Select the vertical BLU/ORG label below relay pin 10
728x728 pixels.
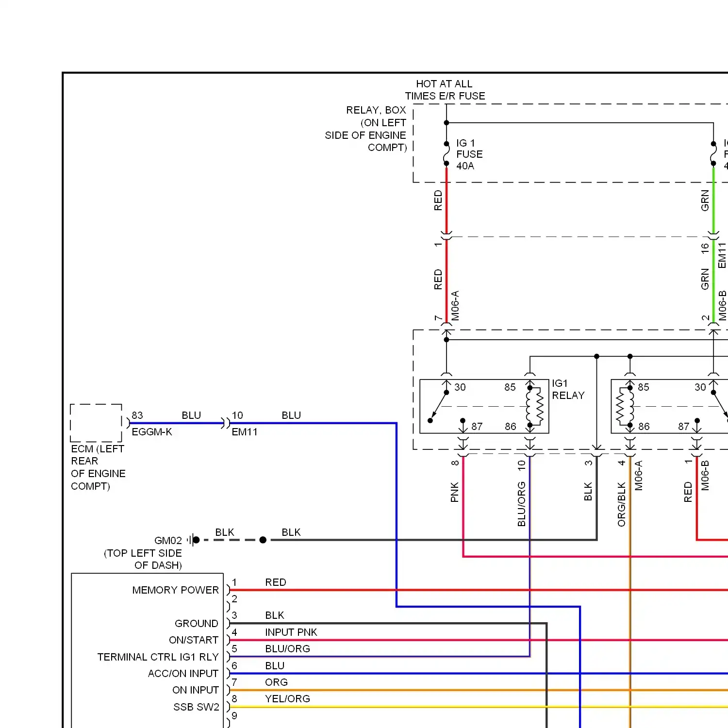pos(522,504)
